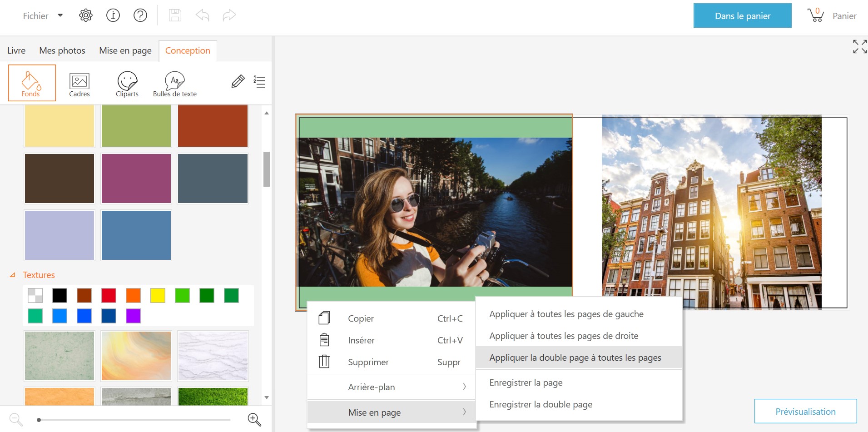Click the Dans le panier button
The image size is (868, 432).
742,16
